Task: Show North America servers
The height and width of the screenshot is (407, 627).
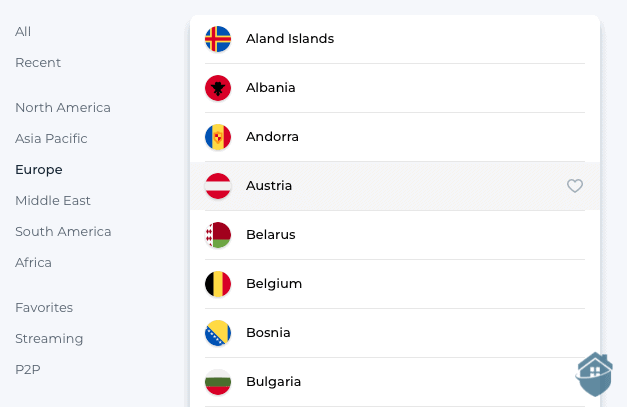Action: click(63, 108)
